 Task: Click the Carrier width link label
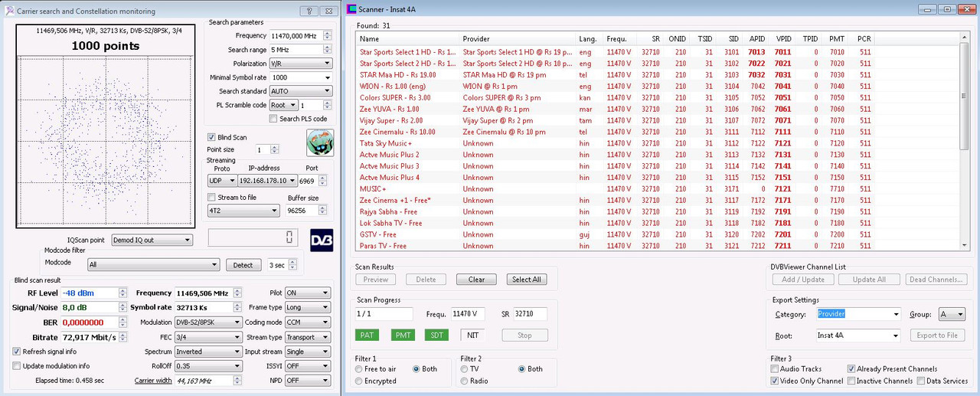tap(153, 380)
